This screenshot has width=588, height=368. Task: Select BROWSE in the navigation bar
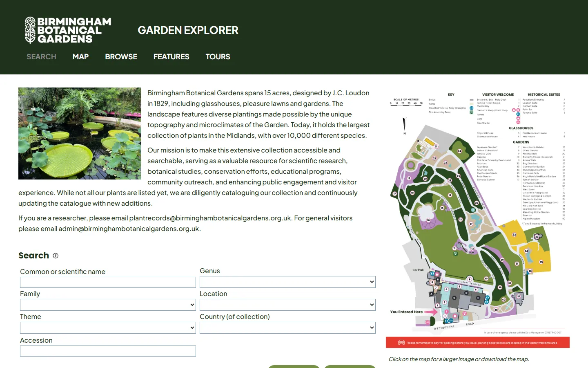point(121,57)
